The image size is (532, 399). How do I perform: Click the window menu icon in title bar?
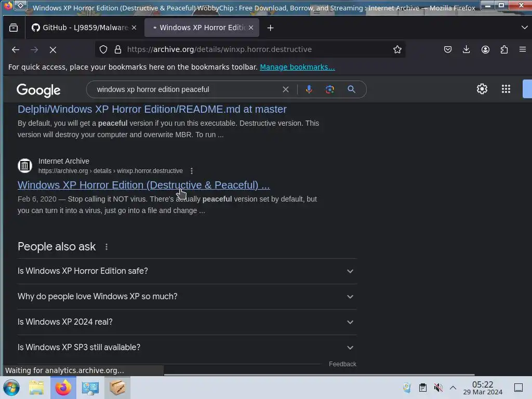20,5
